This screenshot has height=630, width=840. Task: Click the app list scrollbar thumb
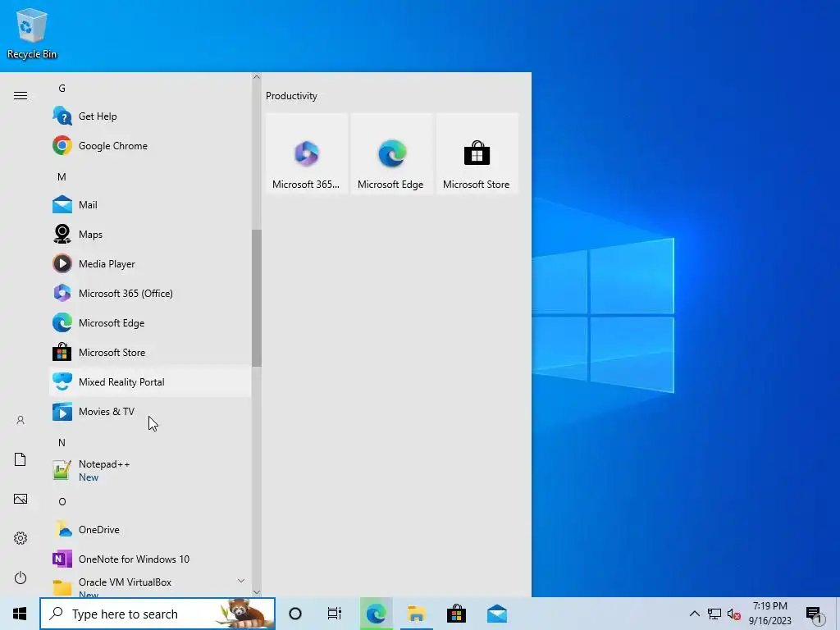257,298
